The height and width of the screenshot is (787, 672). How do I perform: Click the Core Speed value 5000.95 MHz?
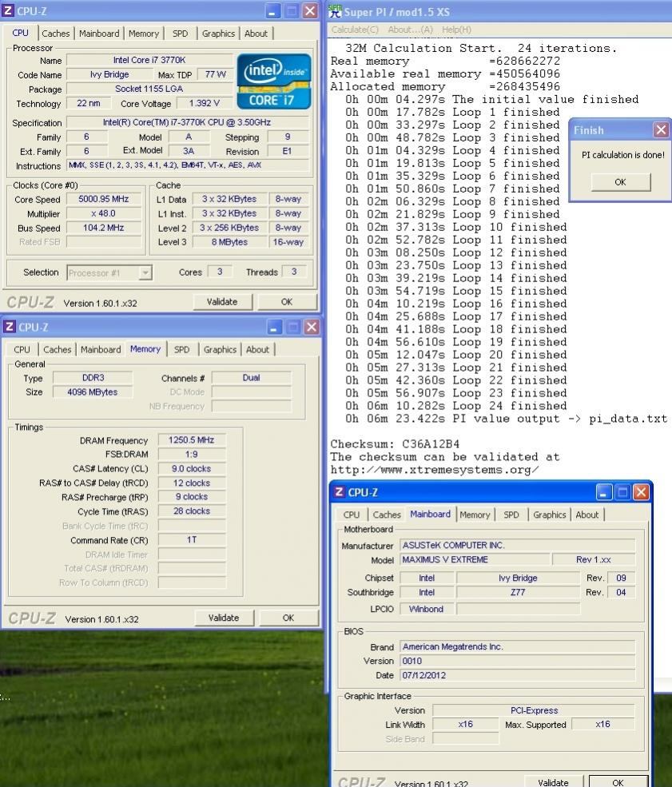pos(103,199)
